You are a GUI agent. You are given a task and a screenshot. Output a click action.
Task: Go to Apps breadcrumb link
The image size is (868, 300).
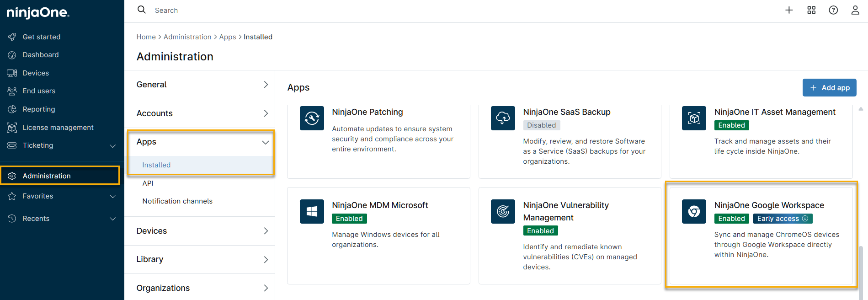(228, 37)
